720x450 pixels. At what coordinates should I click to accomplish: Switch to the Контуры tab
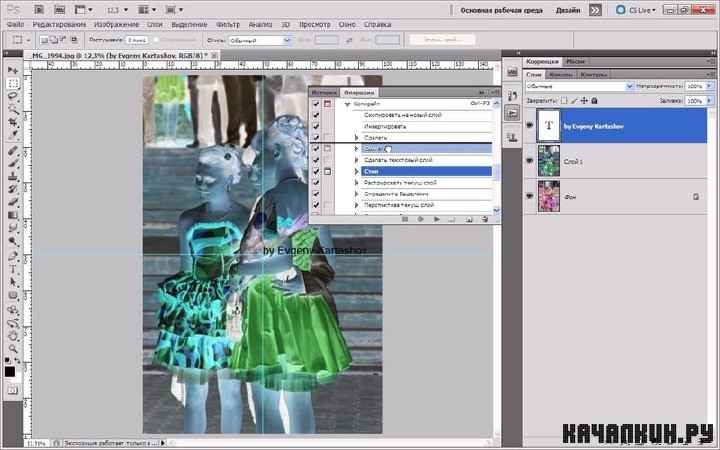coord(593,74)
